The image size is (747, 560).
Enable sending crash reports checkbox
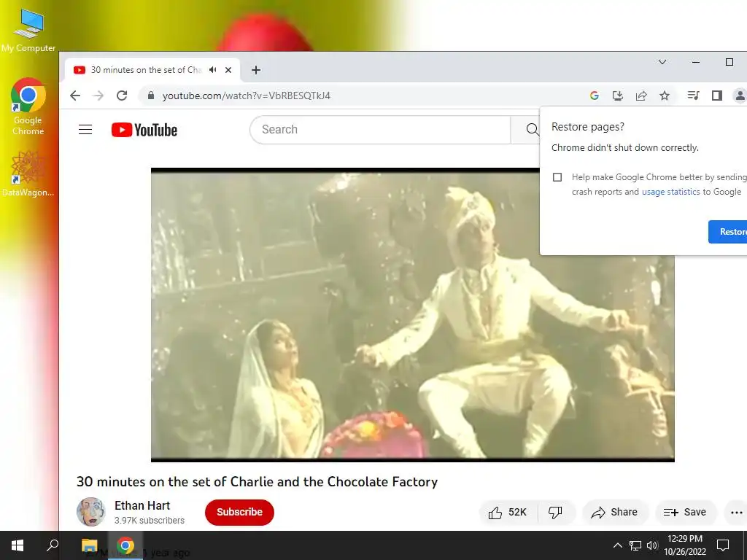(557, 177)
